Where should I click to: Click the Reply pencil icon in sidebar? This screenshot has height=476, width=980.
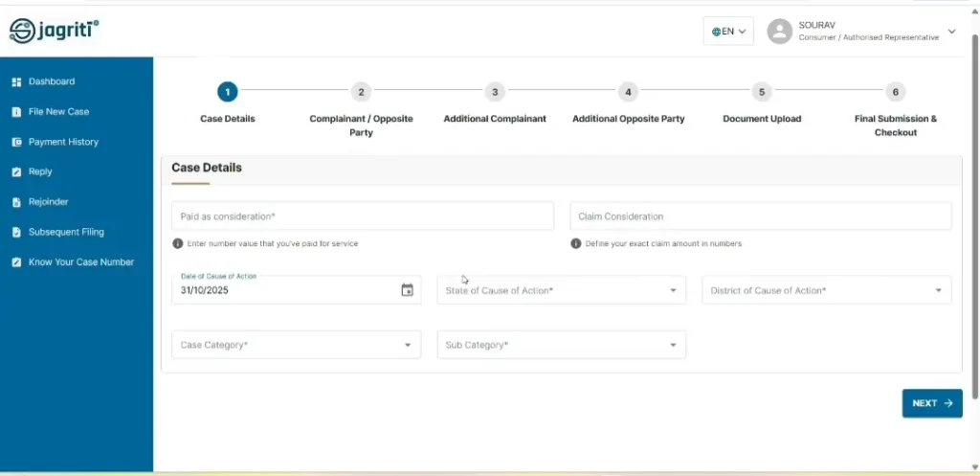[x=17, y=172]
